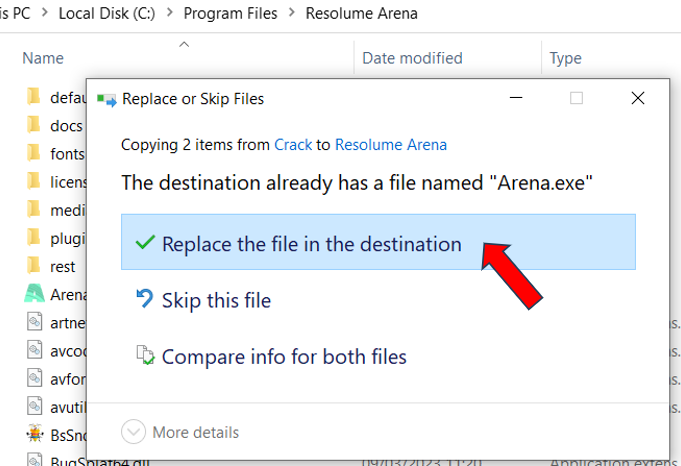Select the avutil dll file icon

coord(34,407)
